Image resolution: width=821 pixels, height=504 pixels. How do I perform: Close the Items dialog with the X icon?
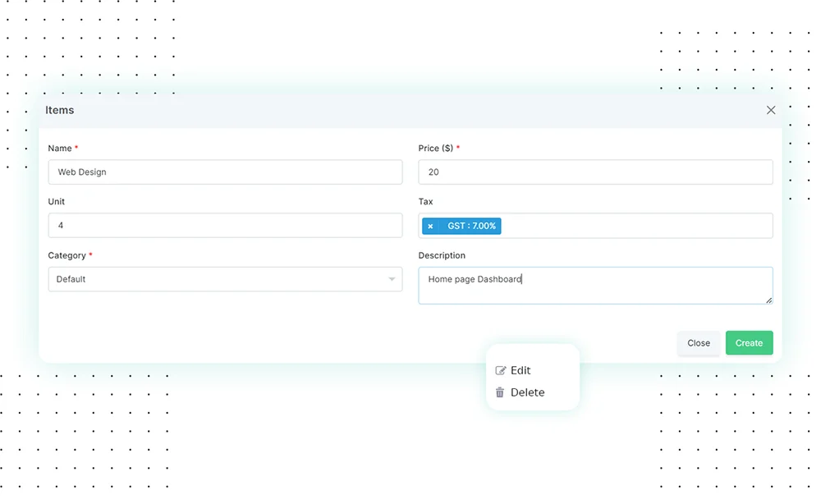tap(770, 110)
